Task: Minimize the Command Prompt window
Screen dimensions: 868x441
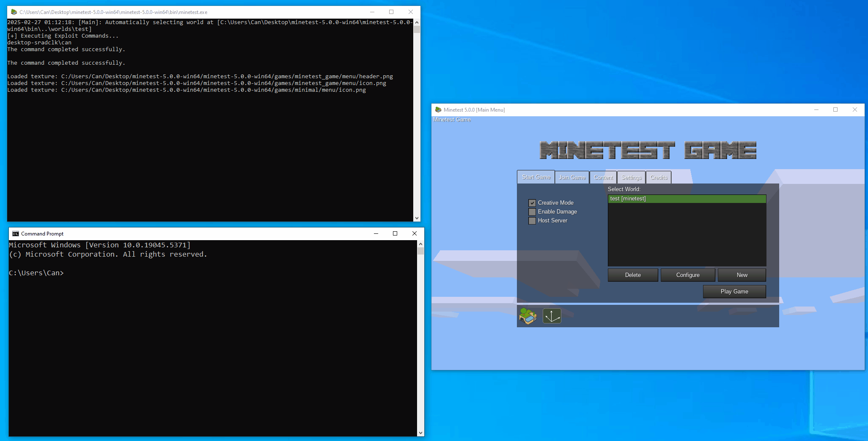Action: 376,234
